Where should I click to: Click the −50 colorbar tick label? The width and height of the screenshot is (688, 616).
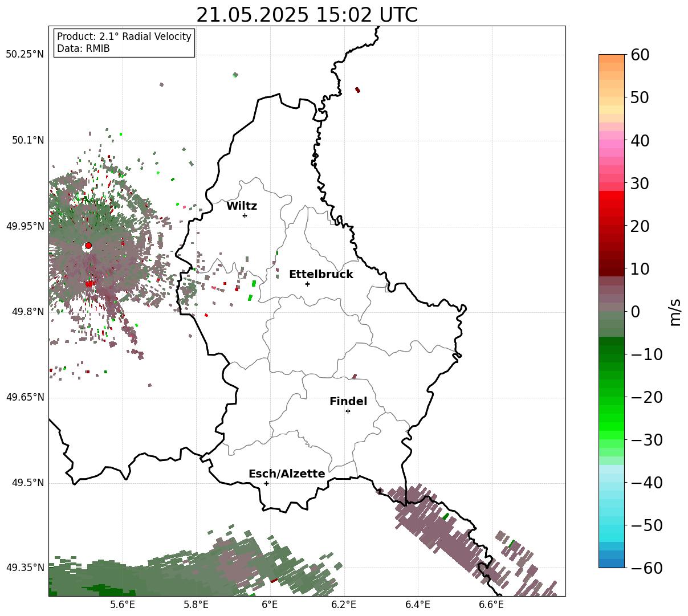646,525
